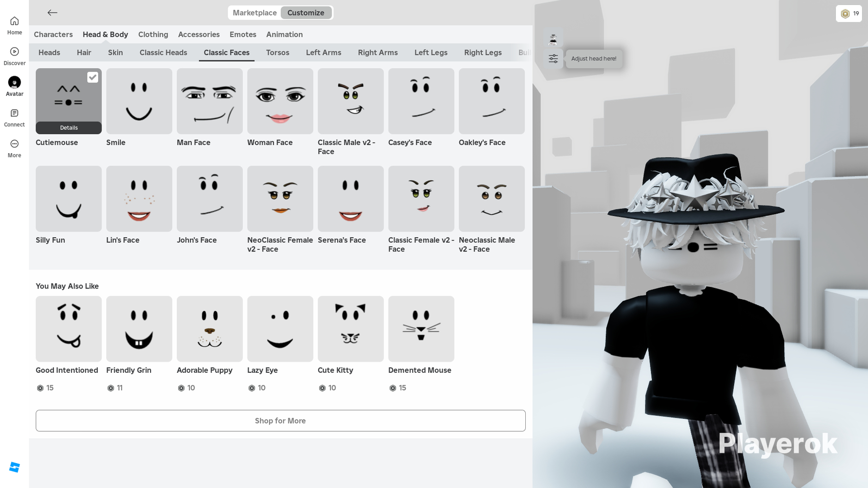
Task: Equip the Neoclassic Male v2 face
Action: click(492, 199)
